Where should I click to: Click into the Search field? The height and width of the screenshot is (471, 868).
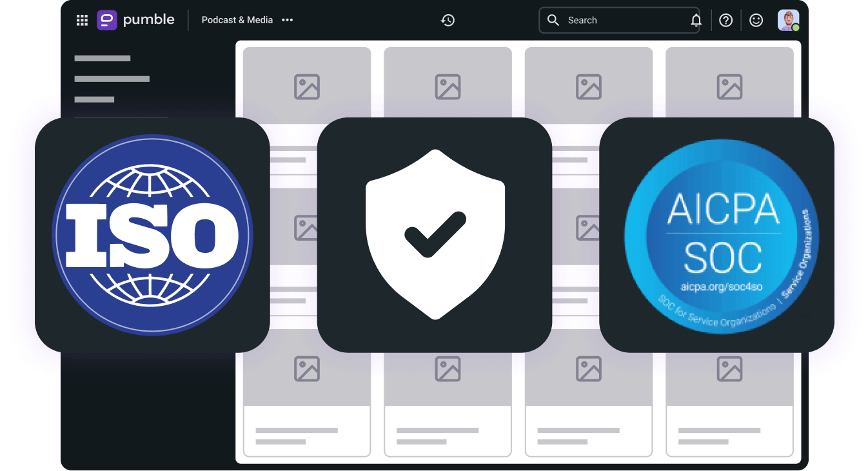[x=619, y=20]
